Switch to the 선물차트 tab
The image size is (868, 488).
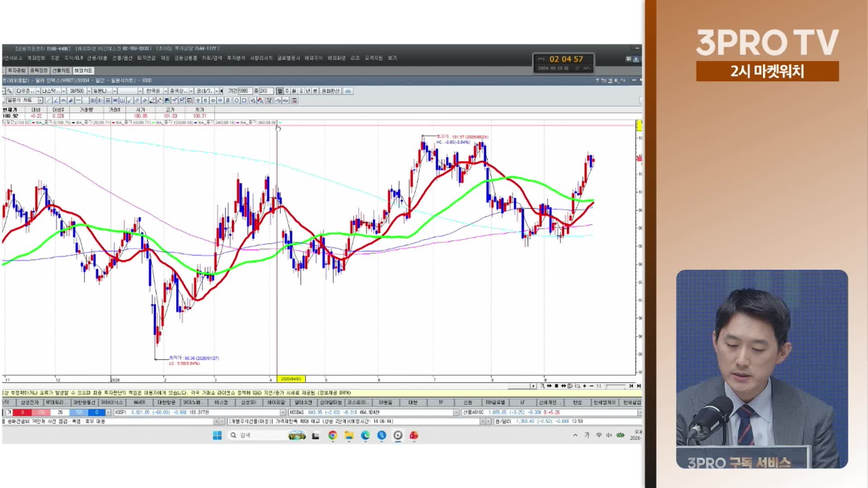click(61, 70)
